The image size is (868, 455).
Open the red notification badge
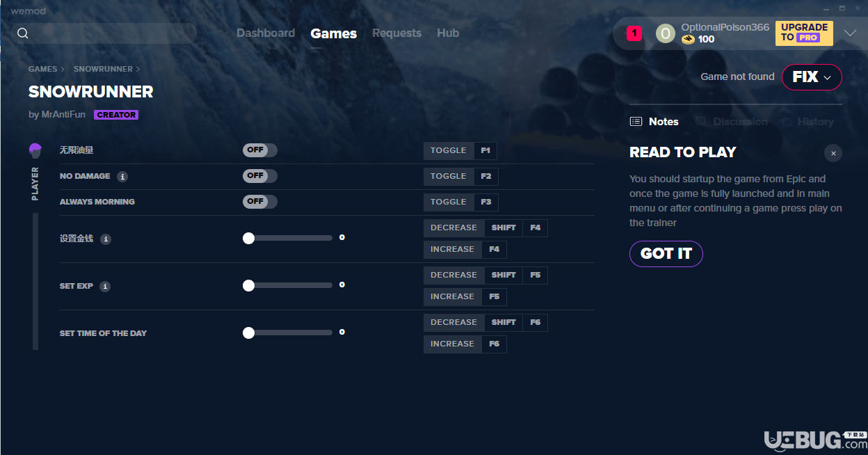[634, 33]
